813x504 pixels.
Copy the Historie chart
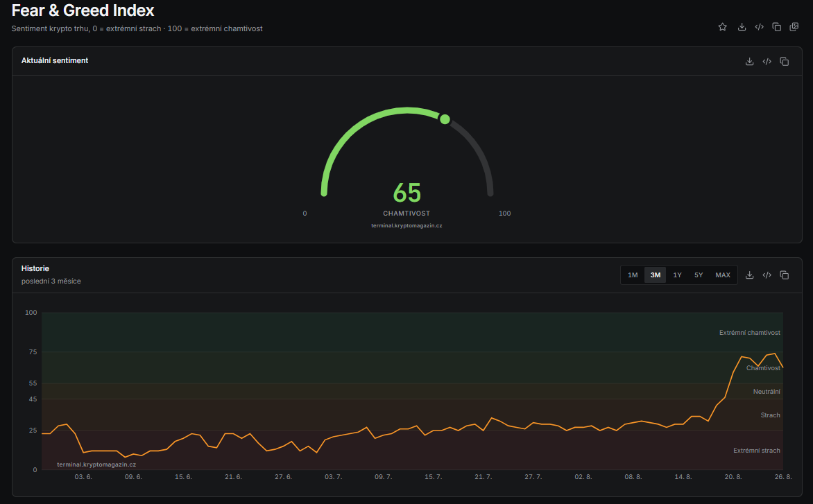click(785, 275)
